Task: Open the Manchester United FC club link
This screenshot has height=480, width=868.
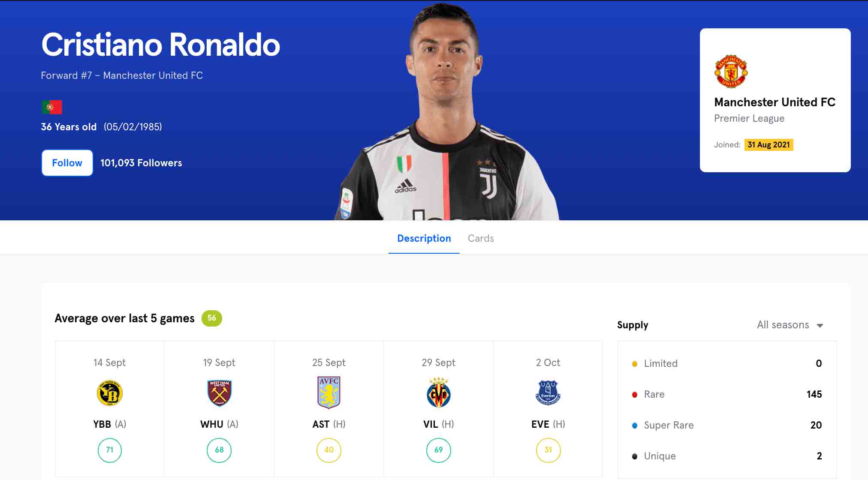Action: [x=775, y=102]
